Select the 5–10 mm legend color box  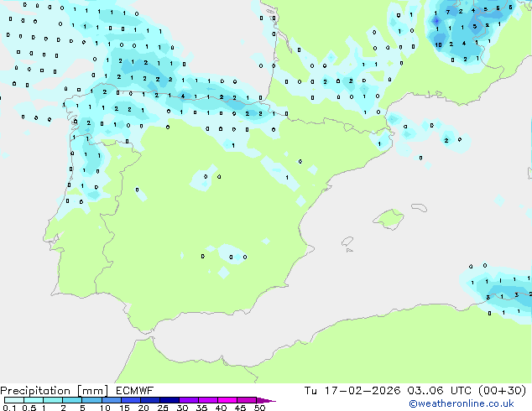point(91,400)
